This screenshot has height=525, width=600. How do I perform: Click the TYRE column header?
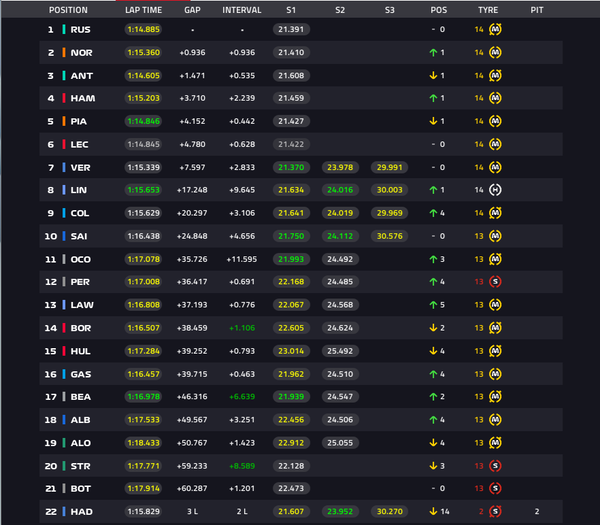(488, 10)
